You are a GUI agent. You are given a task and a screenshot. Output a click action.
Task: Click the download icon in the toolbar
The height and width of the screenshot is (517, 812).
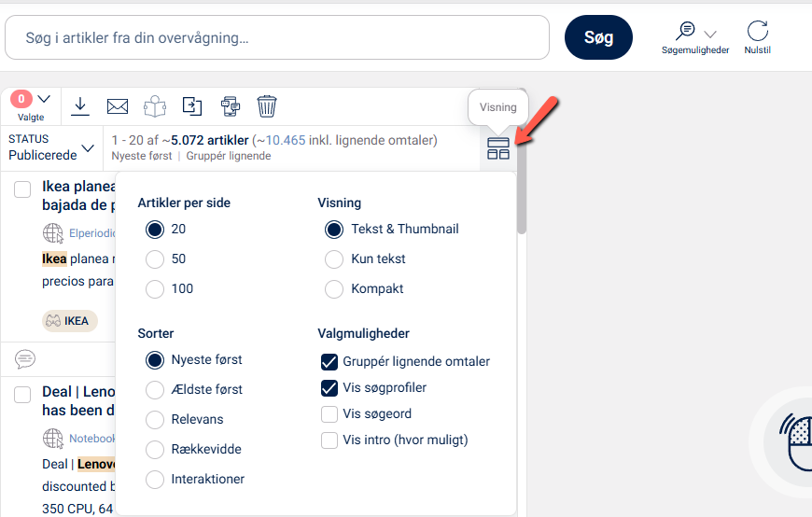click(80, 105)
